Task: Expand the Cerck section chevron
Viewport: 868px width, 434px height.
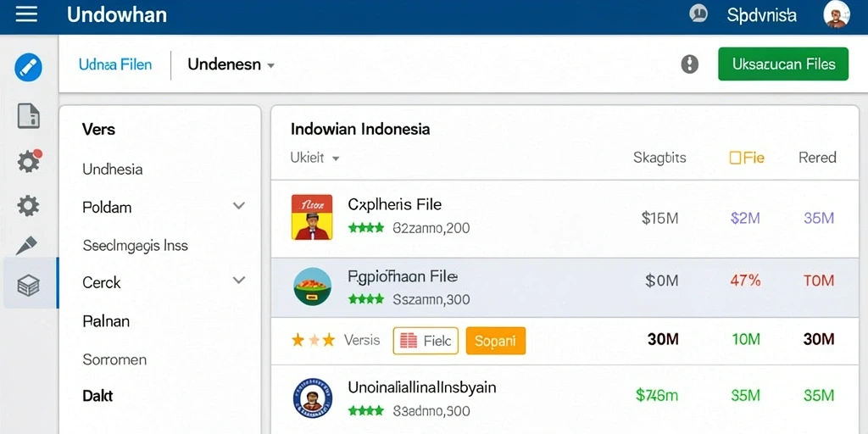Action: 238,280
